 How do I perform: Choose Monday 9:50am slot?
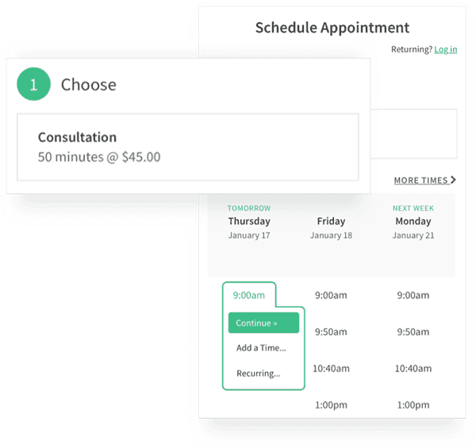(413, 331)
